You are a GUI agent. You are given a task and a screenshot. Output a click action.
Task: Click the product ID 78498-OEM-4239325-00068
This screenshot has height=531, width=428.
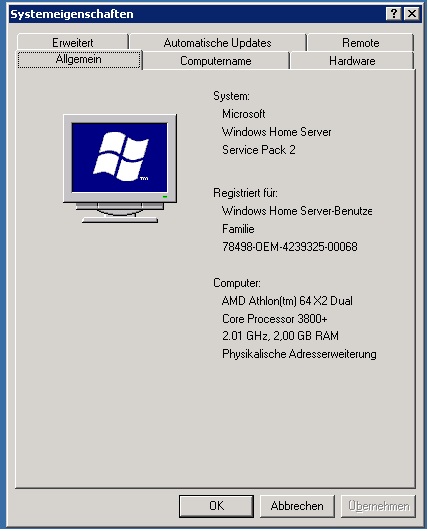coord(290,247)
